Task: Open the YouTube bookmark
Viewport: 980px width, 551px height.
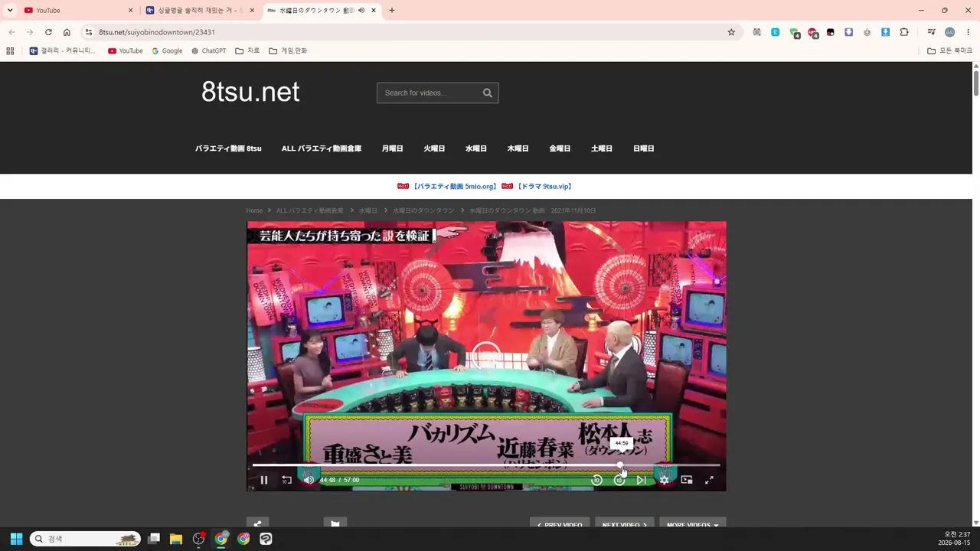Action: 126,51
